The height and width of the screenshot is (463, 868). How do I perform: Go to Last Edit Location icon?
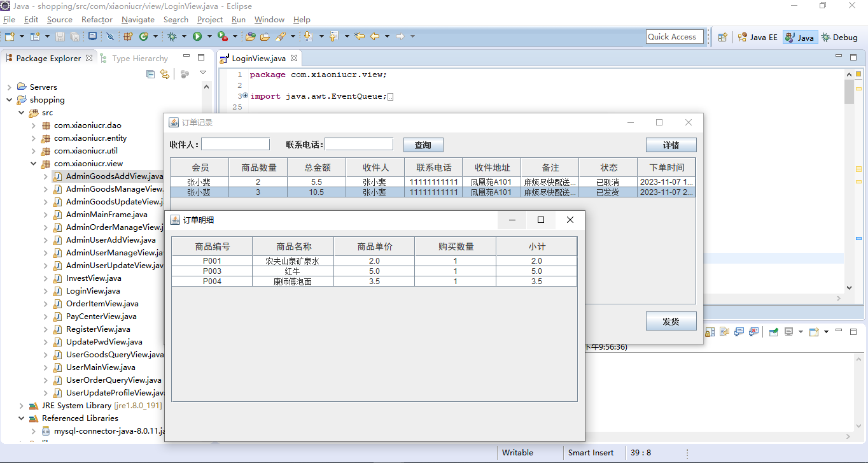[x=360, y=36]
